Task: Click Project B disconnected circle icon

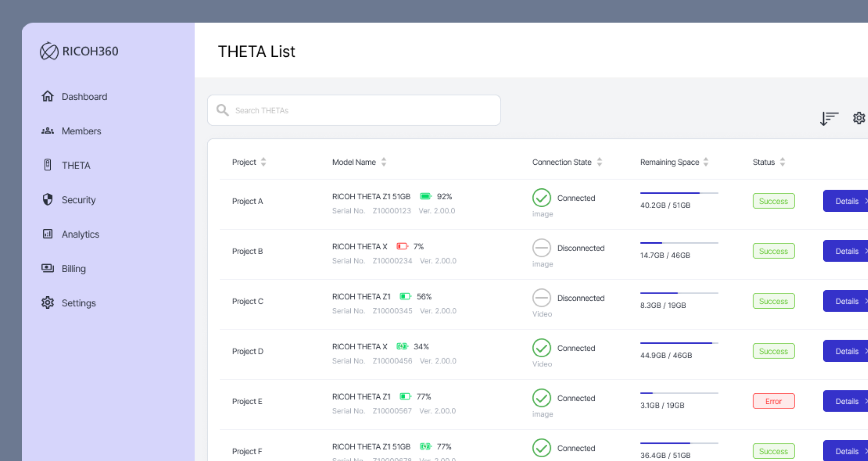Action: [542, 248]
